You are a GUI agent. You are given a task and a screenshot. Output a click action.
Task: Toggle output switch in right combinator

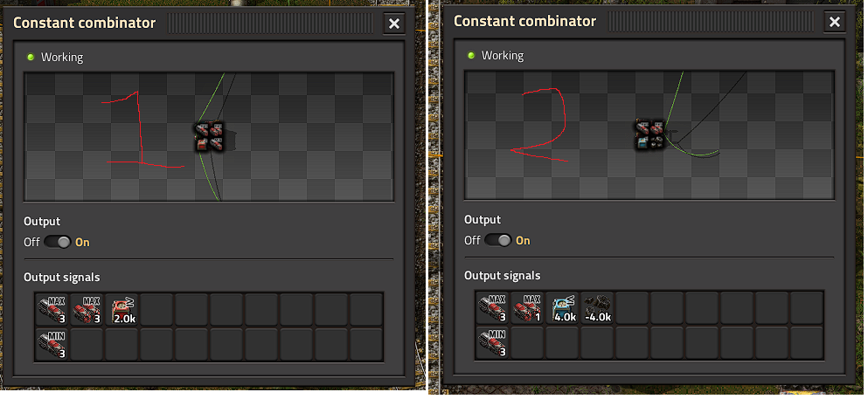(498, 240)
